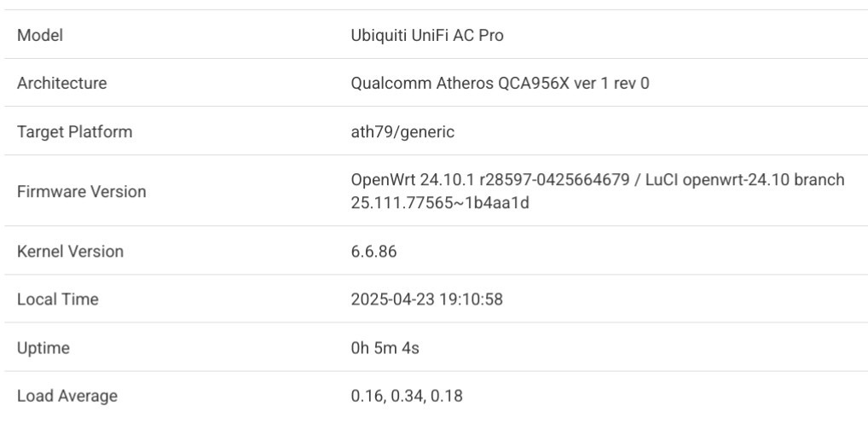
Task: Select kernel version 6.6.86
Action: pos(373,252)
